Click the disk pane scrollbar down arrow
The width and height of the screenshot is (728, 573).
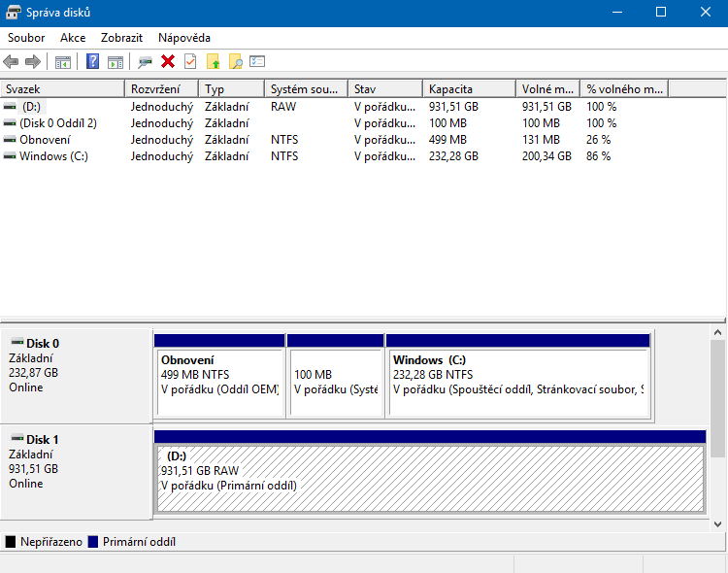718,524
